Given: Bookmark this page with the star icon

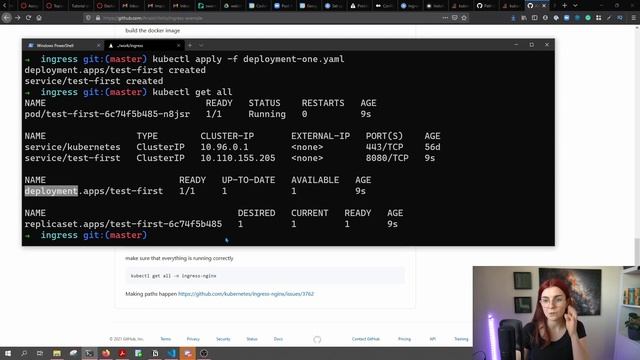Looking at the screenshot, I should 464,18.
